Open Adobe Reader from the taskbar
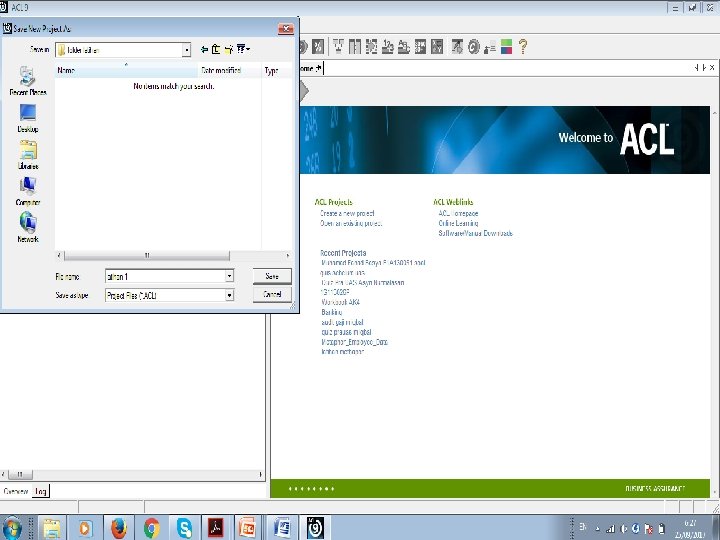 click(216, 528)
